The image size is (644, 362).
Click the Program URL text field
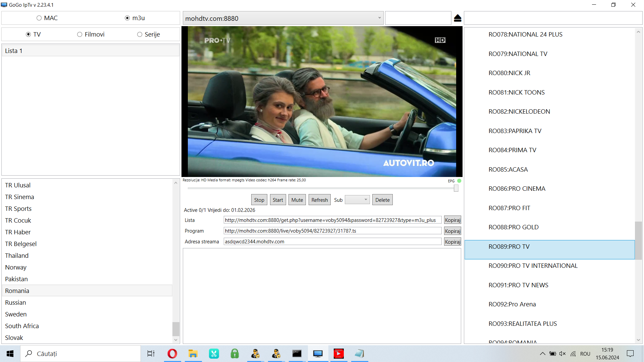[x=332, y=231]
